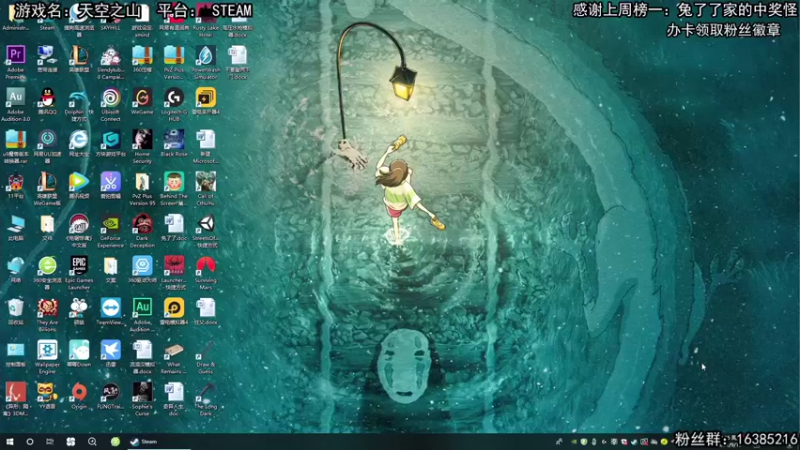Open the 360 driver master icon
This screenshot has height=450, width=800.
click(x=142, y=266)
